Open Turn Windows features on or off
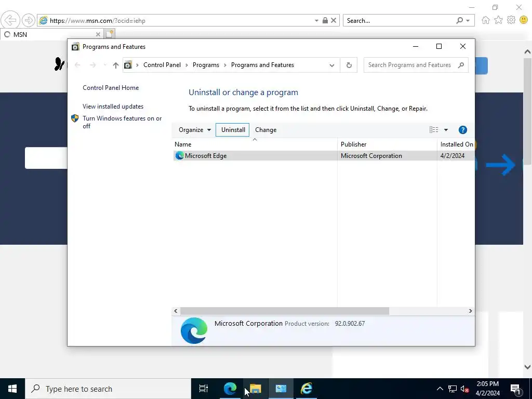 122,122
